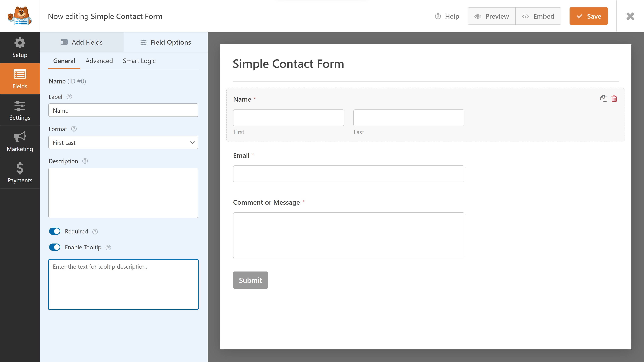Delete the Name field with trash icon
Viewport: 644px width, 362px height.
(614, 99)
